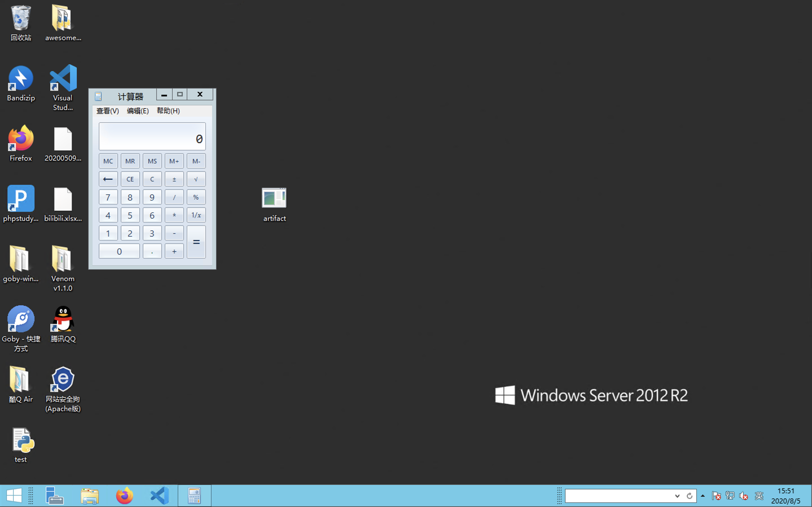812x507 pixels.
Task: Click the muted volume tray icon
Action: click(743, 496)
